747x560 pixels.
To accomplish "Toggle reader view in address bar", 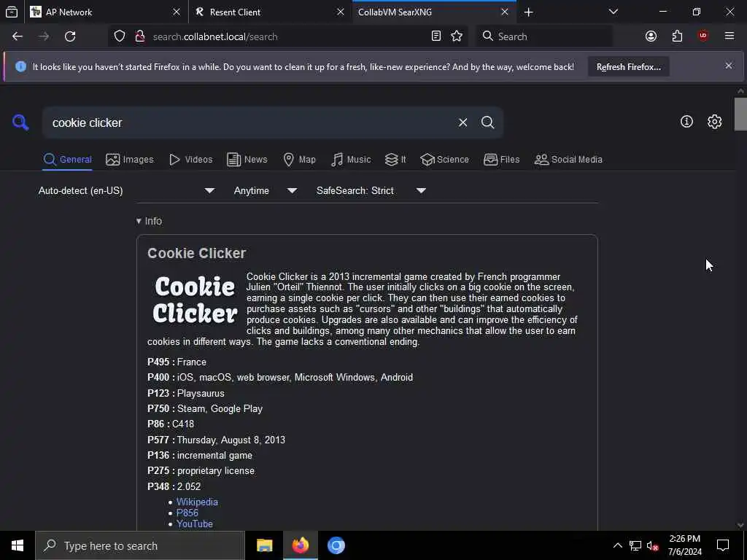I will (x=436, y=36).
